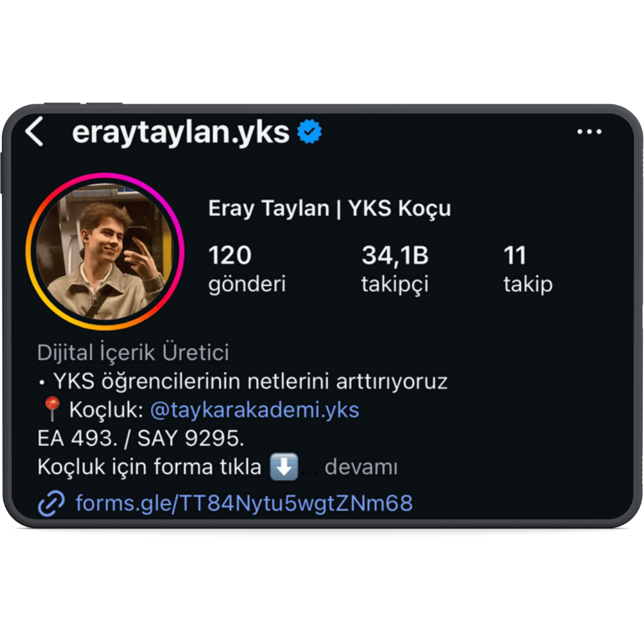
Task: Click the 'EA 493. / SAY 9295.' bio line
Action: 141,438
